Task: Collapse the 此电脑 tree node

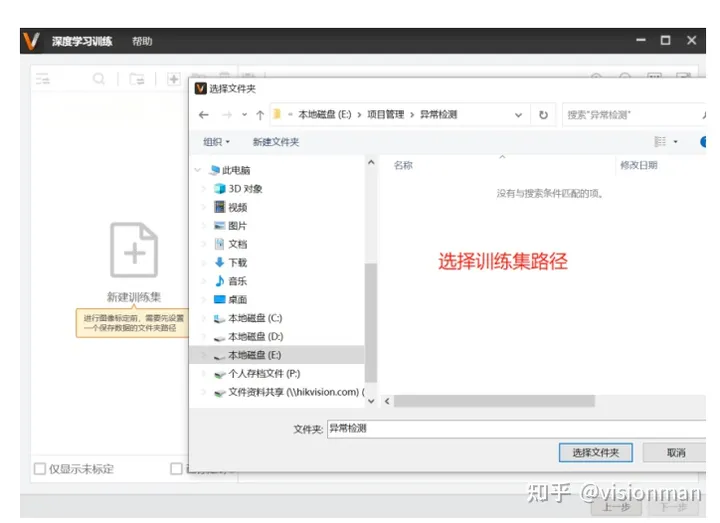Action: click(198, 170)
